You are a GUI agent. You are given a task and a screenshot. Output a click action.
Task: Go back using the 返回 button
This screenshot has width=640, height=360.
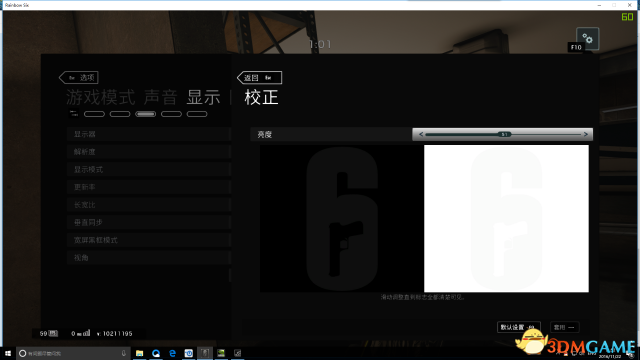click(260, 78)
